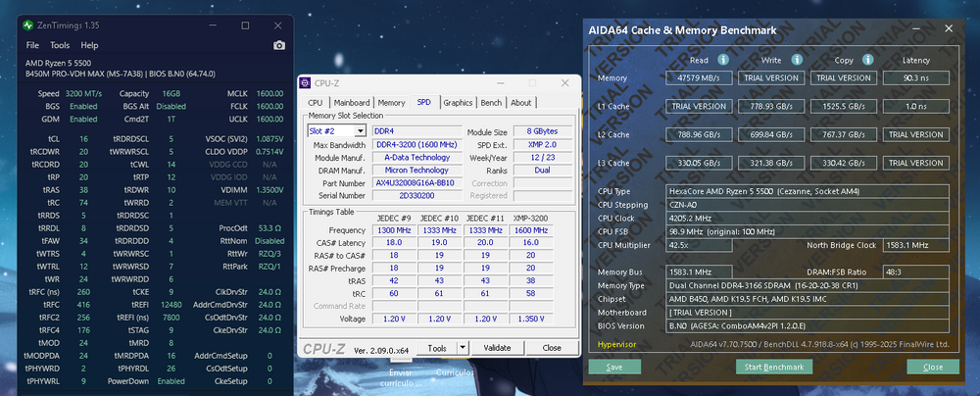
Task: Take a screenshot with ZenTimings camera icon
Action: (x=279, y=45)
